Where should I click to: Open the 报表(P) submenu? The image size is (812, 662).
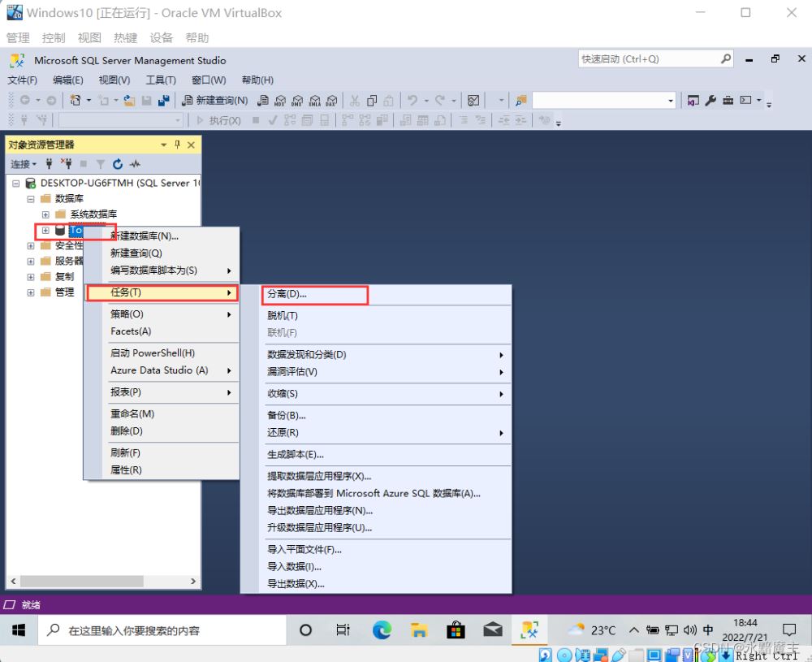(162, 392)
